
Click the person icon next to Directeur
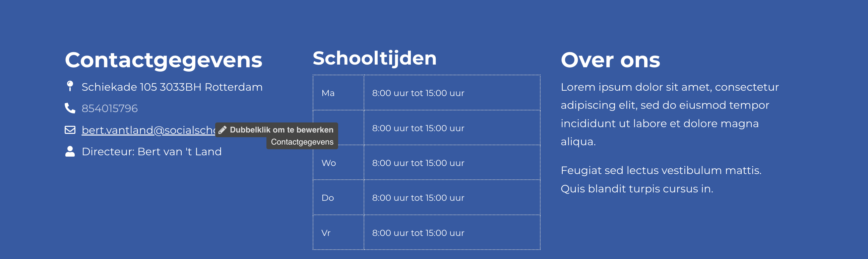coord(70,151)
